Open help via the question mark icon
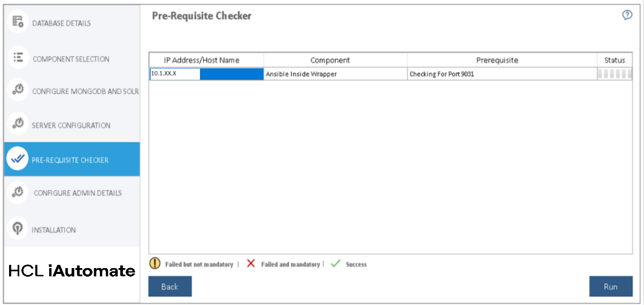 tap(627, 16)
